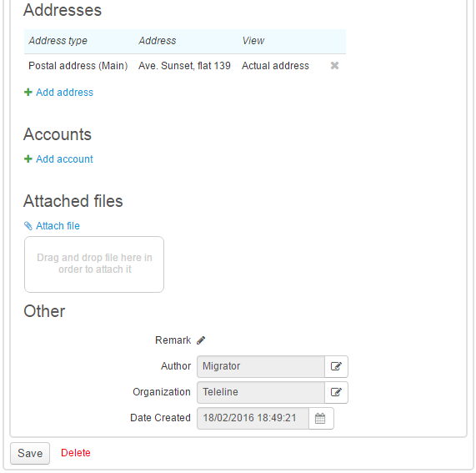Screen dimensions: 476x473
Task: Click the Attach file link
Action: coord(58,226)
